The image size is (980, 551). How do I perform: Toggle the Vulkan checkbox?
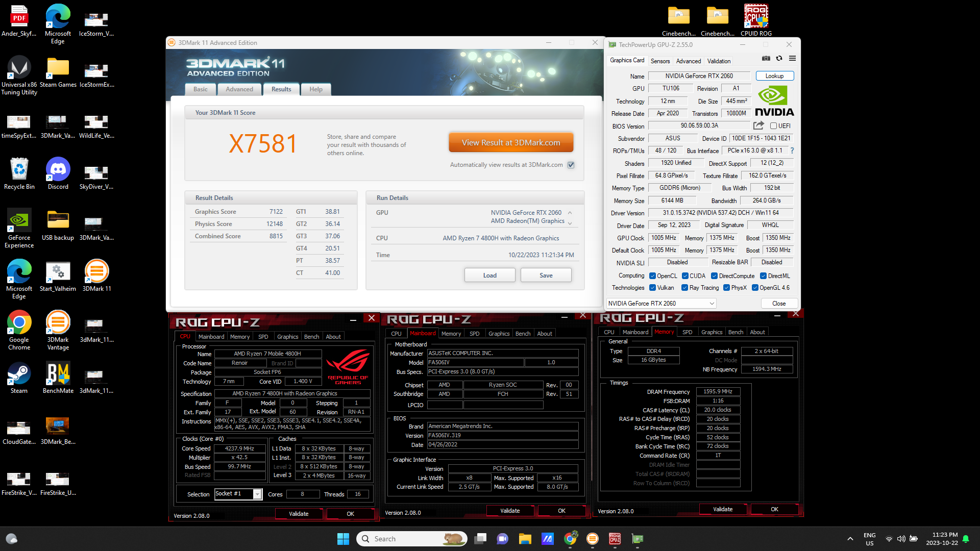[x=652, y=288]
